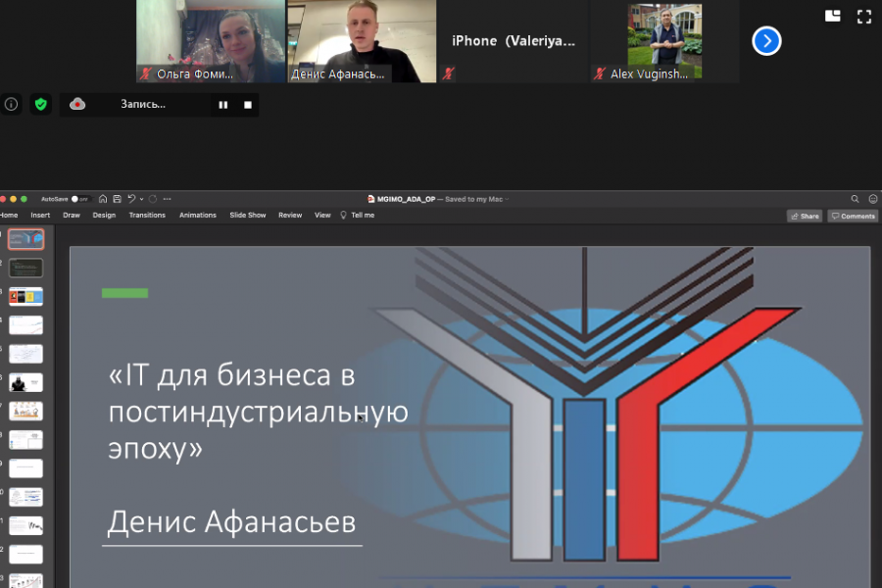This screenshot has width=882, height=588.
Task: Open the Insert ribbon tab
Action: (x=40, y=215)
